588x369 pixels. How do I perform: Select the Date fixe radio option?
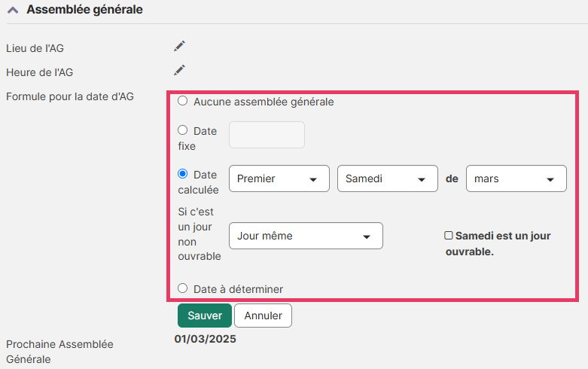183,130
